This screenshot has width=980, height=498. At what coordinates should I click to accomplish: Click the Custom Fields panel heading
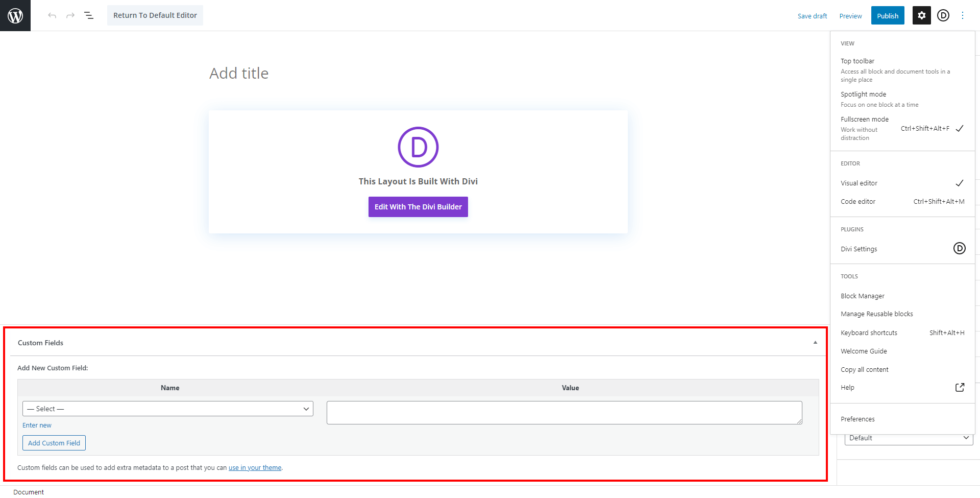40,343
